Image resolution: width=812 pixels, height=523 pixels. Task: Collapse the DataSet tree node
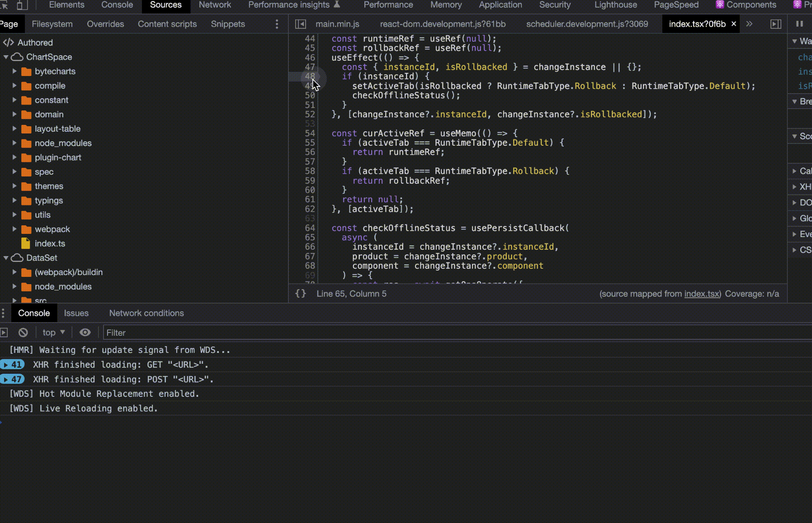click(6, 258)
